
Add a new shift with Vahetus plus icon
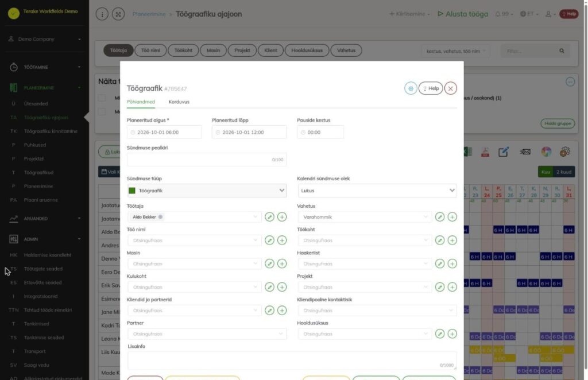click(452, 217)
